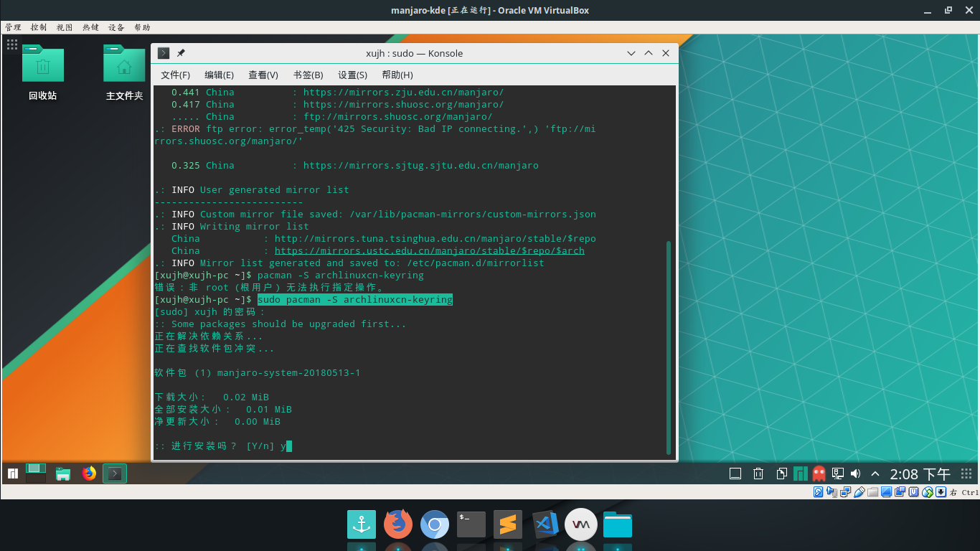Click the virtual desktop pager in the panel
Screen dimensions: 980x551
pos(36,473)
